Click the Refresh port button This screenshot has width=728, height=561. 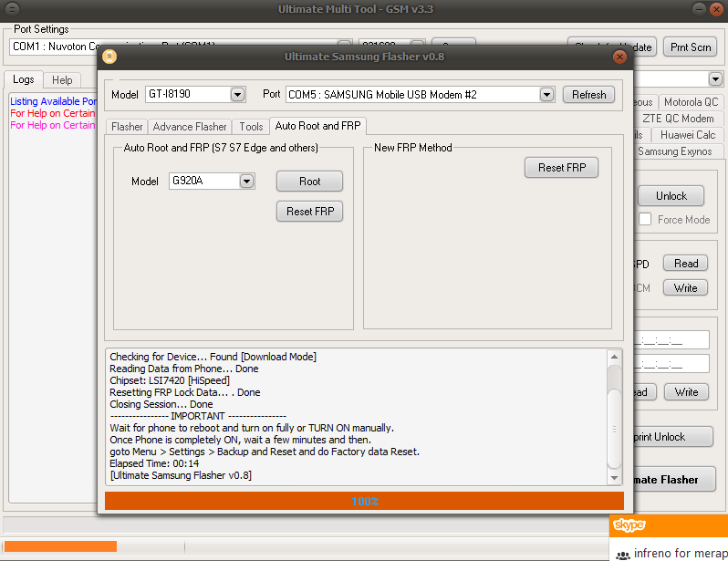[x=588, y=95]
